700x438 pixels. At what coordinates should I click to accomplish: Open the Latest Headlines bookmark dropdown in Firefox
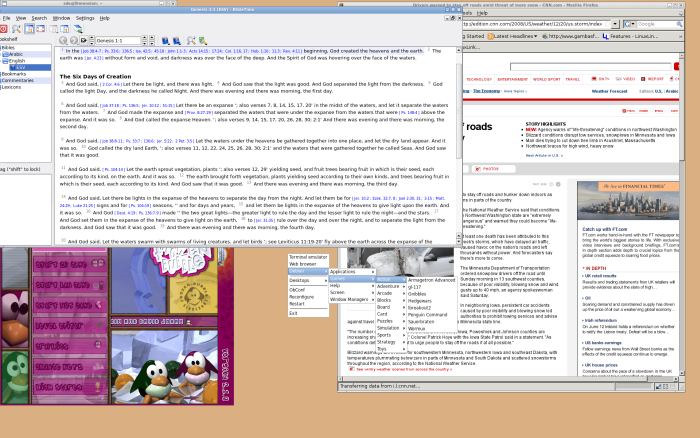click(x=512, y=36)
